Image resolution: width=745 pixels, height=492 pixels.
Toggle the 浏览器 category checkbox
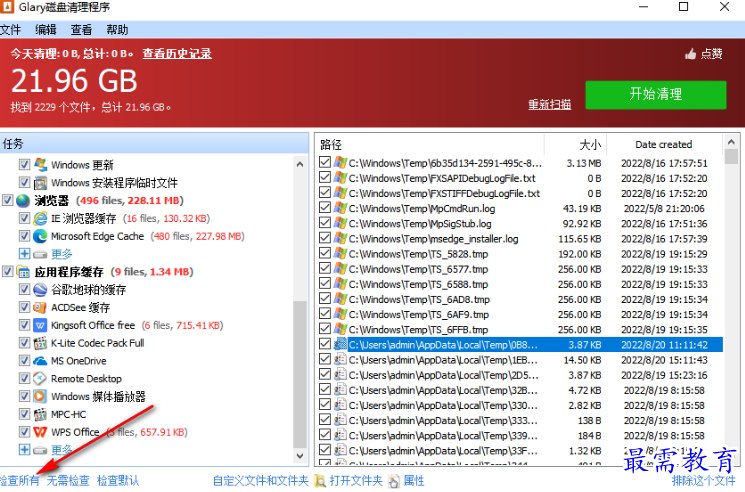pos(7,200)
